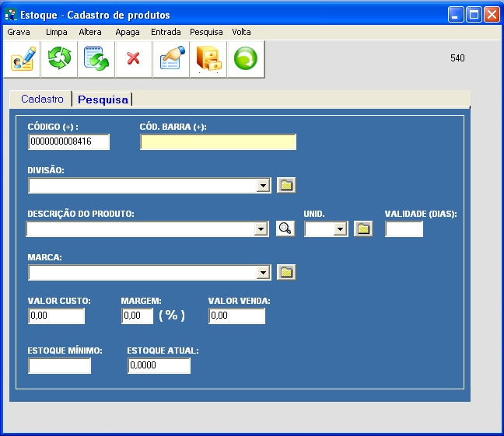This screenshot has height=436, width=504.
Task: Click the yellow Cód. Barra input field
Action: pyautogui.click(x=218, y=141)
